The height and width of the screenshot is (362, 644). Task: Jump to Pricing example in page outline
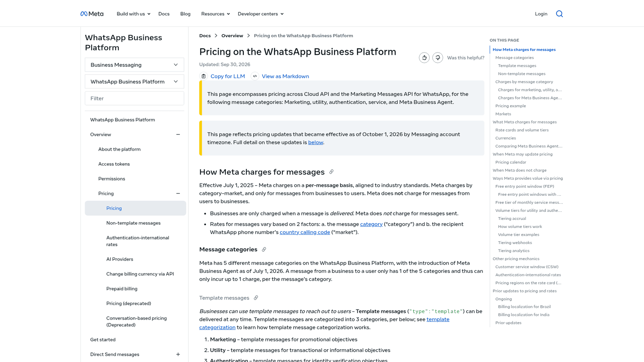[x=511, y=106]
